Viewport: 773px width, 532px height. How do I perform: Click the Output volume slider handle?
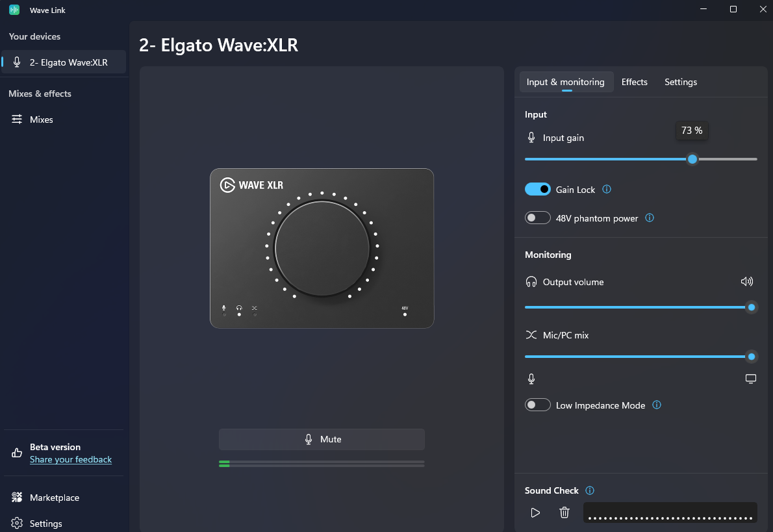(752, 307)
